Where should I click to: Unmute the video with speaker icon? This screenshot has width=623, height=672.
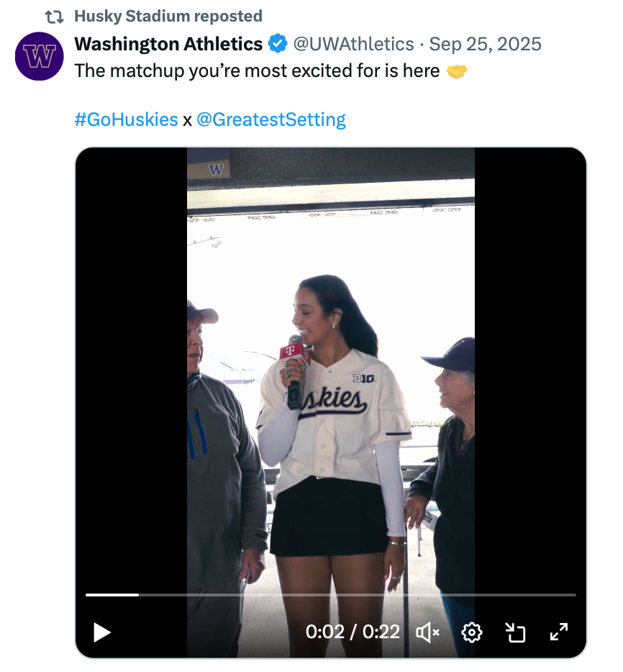[x=428, y=632]
